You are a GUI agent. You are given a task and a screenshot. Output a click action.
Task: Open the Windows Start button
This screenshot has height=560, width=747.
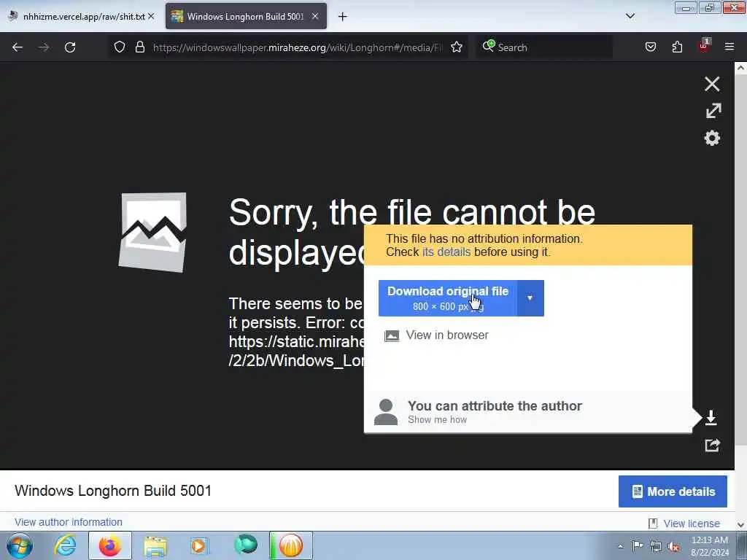pos(19,545)
